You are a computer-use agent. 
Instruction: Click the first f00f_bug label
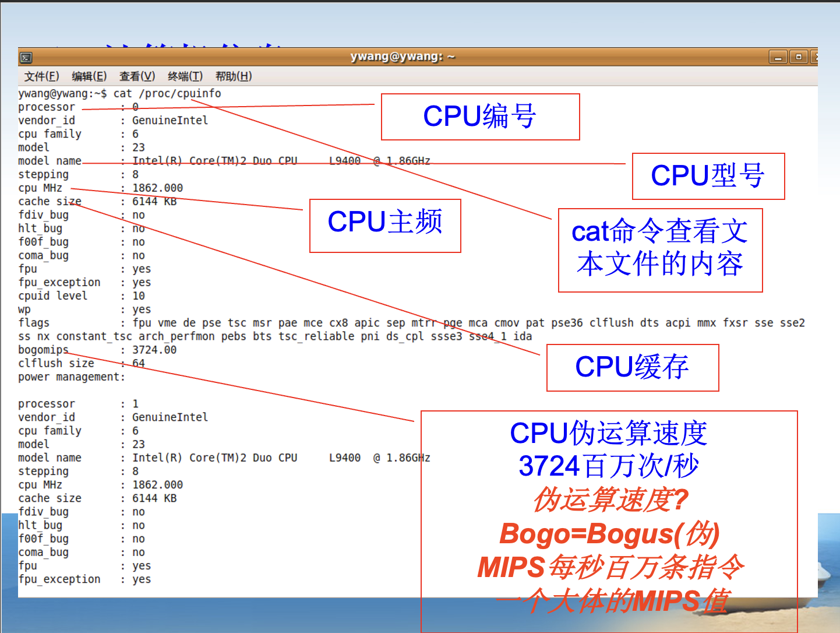(x=43, y=241)
